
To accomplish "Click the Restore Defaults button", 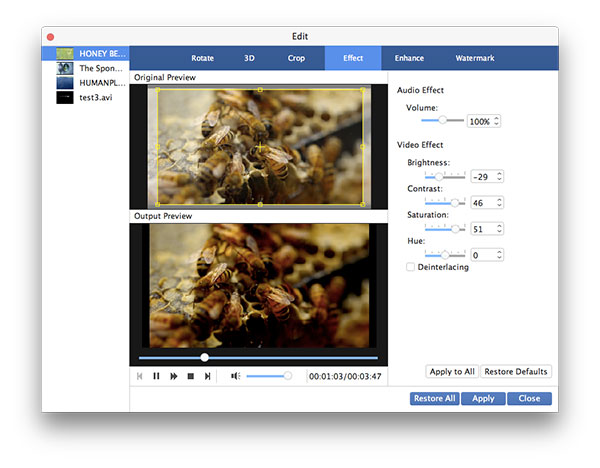I will click(516, 371).
